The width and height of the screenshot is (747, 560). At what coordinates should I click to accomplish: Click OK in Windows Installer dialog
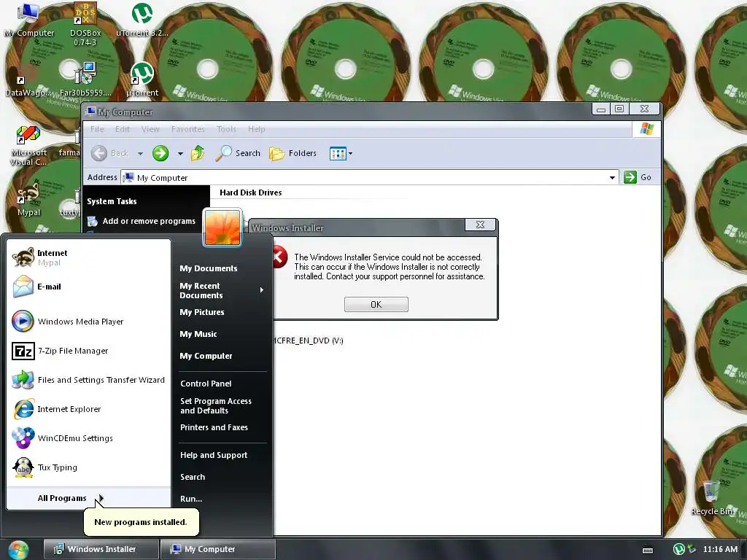click(x=376, y=304)
